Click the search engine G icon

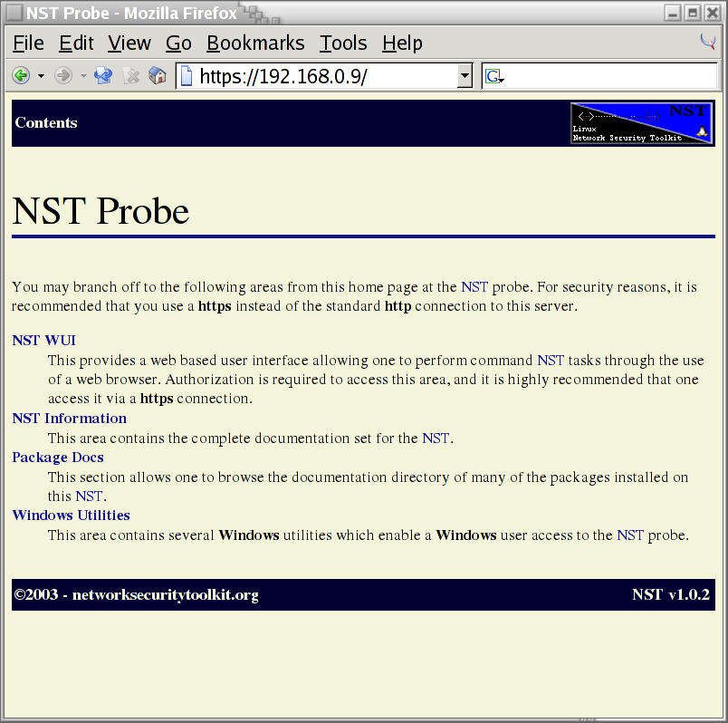(x=492, y=76)
